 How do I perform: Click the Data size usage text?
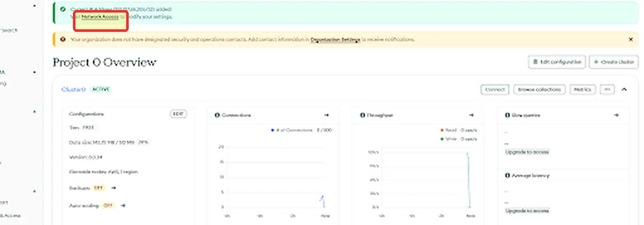click(109, 142)
